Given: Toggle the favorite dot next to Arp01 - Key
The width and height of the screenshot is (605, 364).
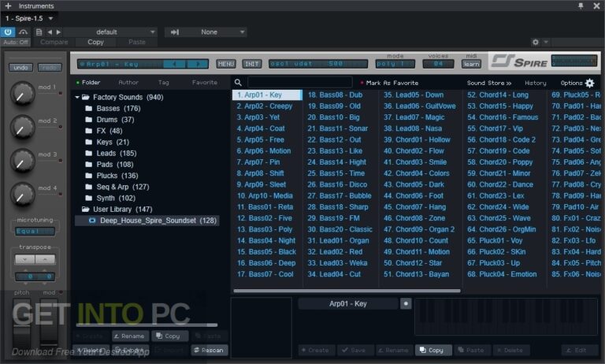Looking at the screenshot, I should click(406, 304).
